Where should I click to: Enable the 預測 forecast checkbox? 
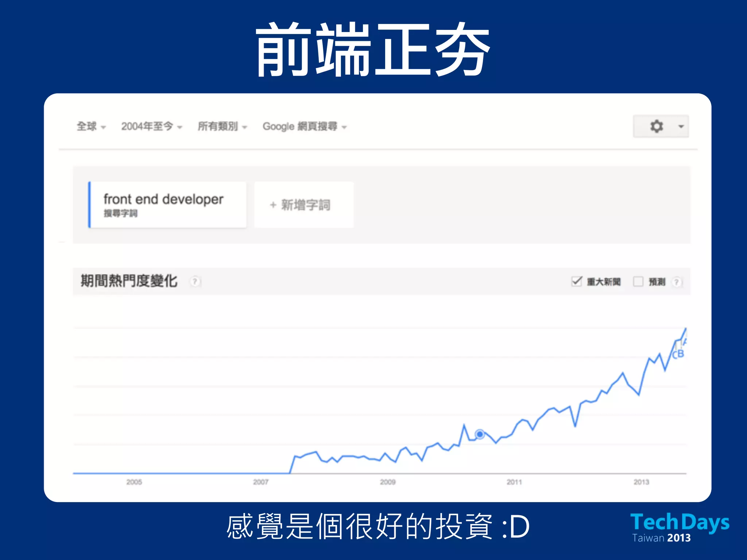(638, 281)
